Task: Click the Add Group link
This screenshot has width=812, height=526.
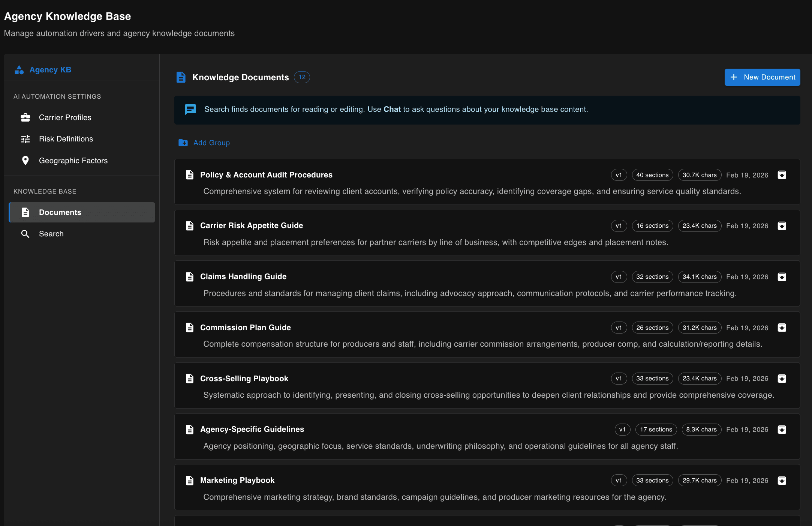Action: tap(204, 143)
